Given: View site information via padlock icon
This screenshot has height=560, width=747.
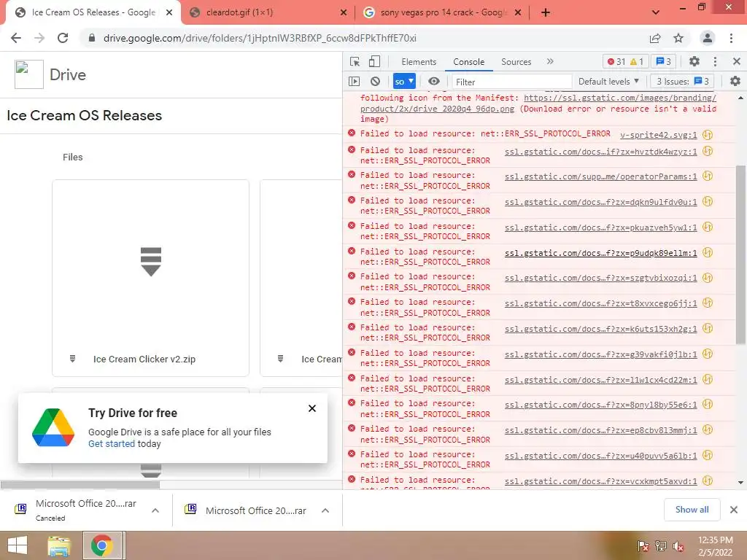Looking at the screenshot, I should point(92,38).
